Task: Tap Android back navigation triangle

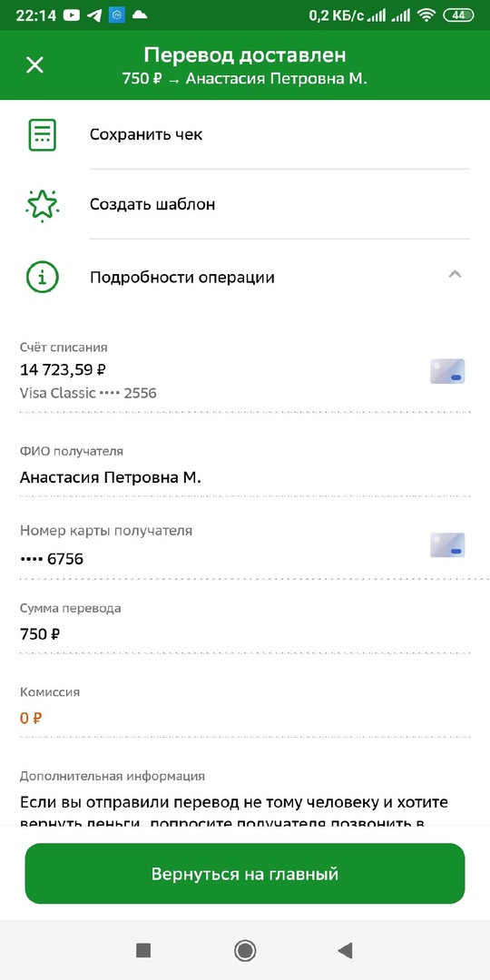Action: (345, 951)
